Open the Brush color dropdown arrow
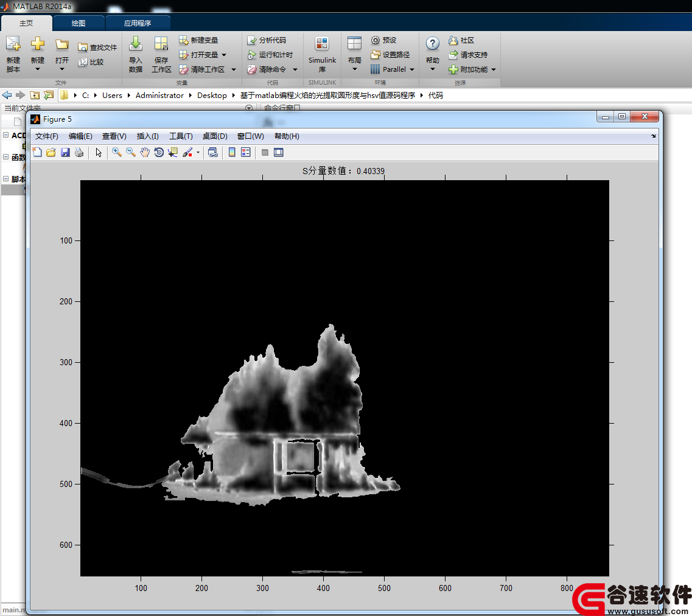 point(198,152)
